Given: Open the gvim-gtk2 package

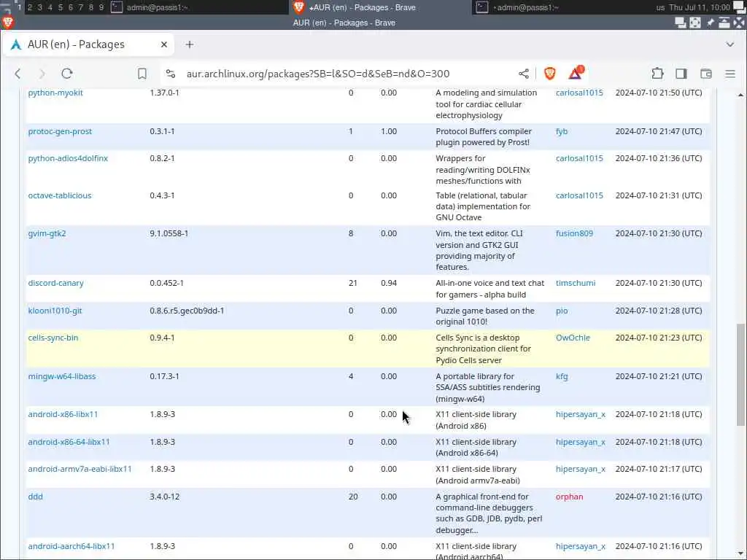Looking at the screenshot, I should pyautogui.click(x=47, y=234).
